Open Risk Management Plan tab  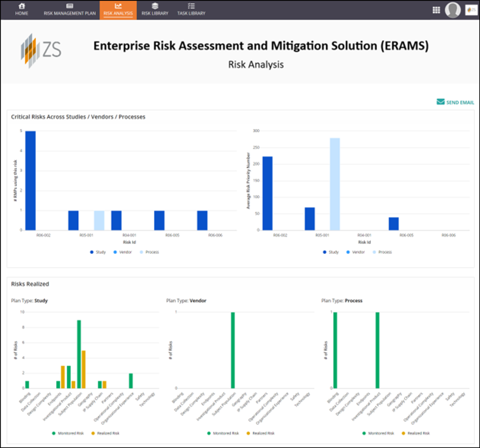coord(70,10)
